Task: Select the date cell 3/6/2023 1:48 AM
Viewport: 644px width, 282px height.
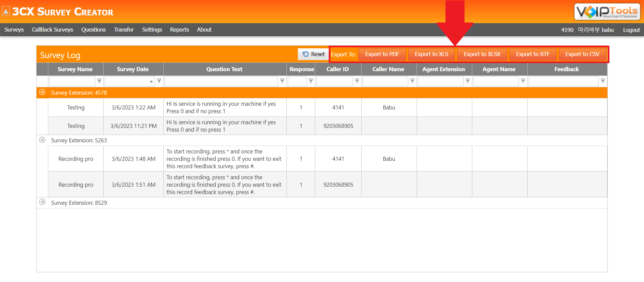Action: coord(133,159)
